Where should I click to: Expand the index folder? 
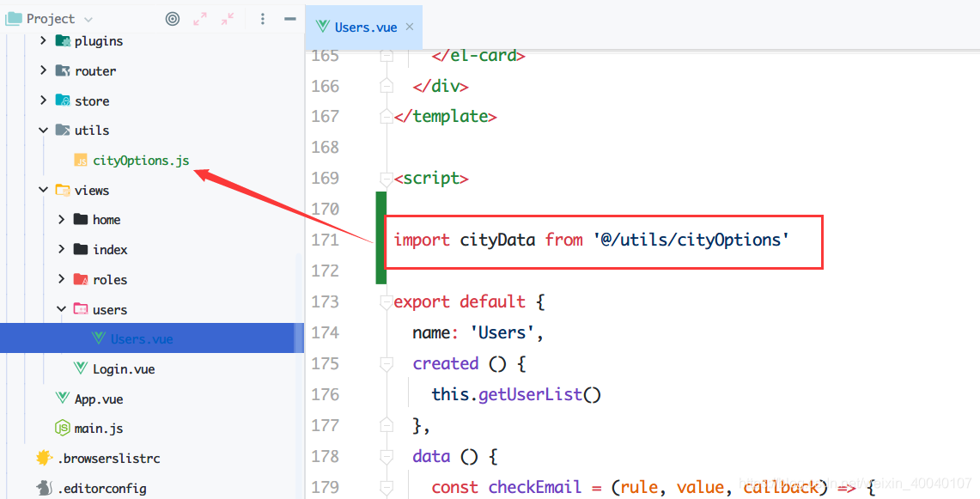point(61,249)
